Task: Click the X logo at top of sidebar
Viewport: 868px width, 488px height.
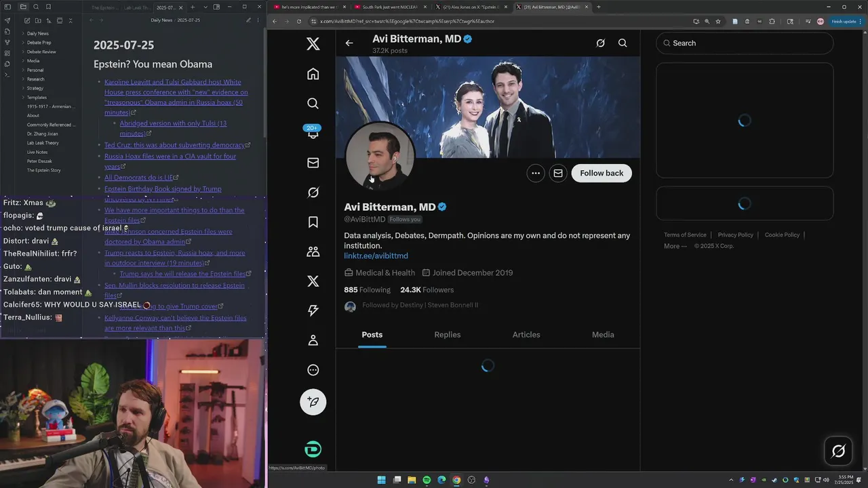Action: tap(313, 44)
